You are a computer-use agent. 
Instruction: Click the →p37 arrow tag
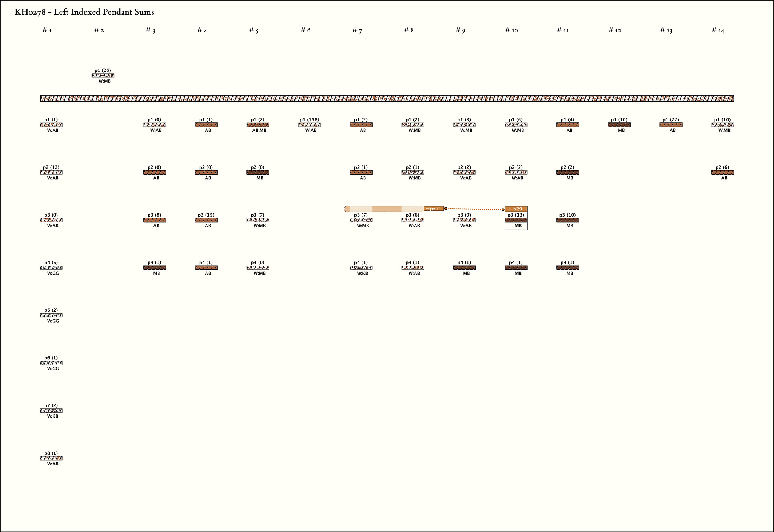pos(433,209)
